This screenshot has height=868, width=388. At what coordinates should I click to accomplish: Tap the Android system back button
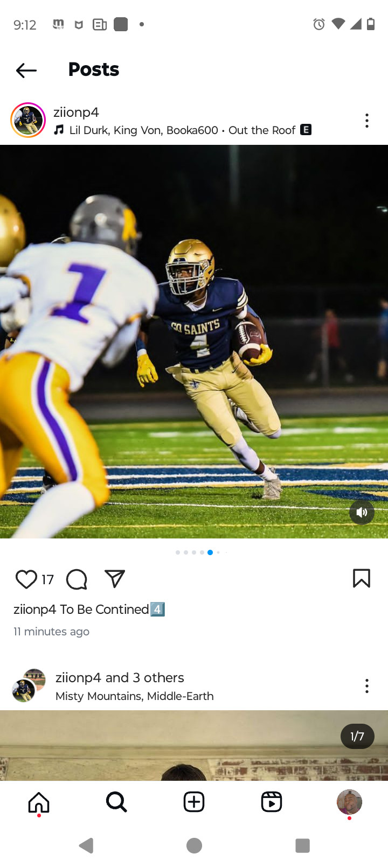86,846
